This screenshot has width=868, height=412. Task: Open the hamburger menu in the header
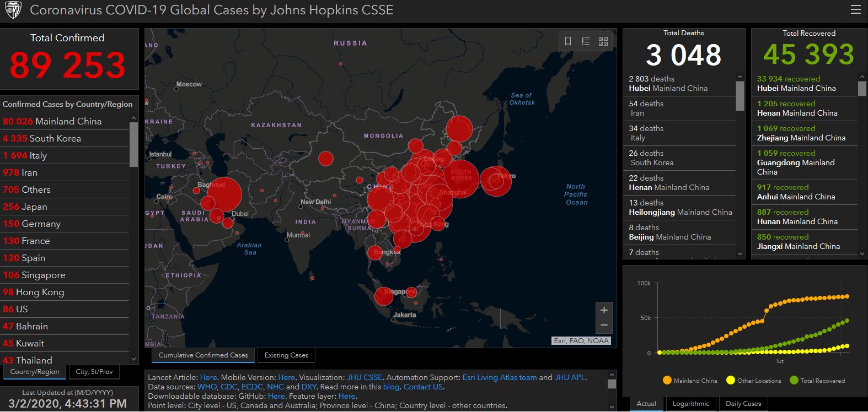click(x=856, y=10)
